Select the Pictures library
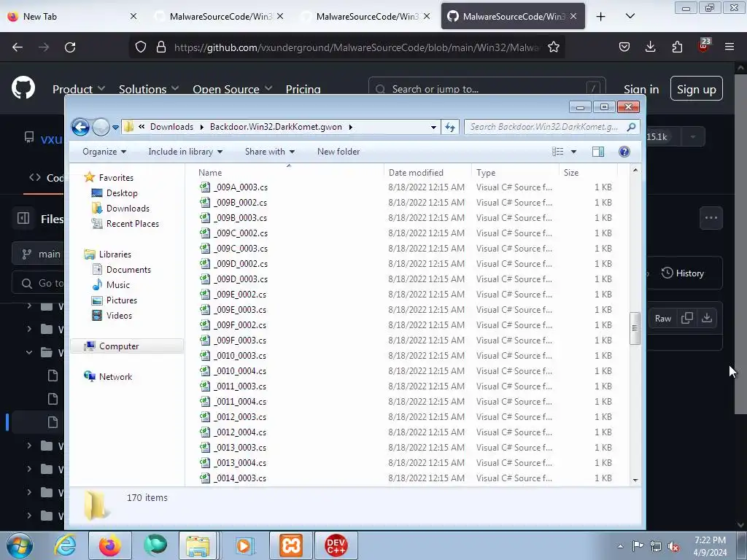This screenshot has height=560, width=747. click(x=122, y=300)
